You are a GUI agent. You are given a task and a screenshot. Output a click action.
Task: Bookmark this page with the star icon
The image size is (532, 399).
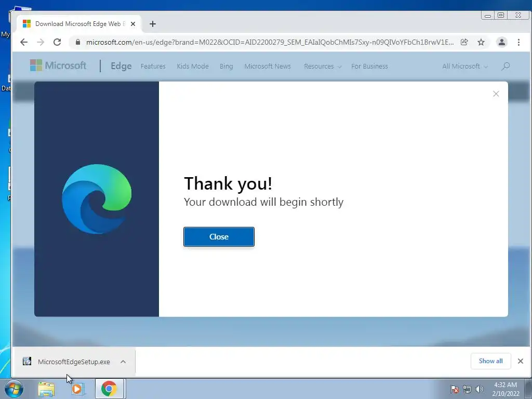(481, 42)
